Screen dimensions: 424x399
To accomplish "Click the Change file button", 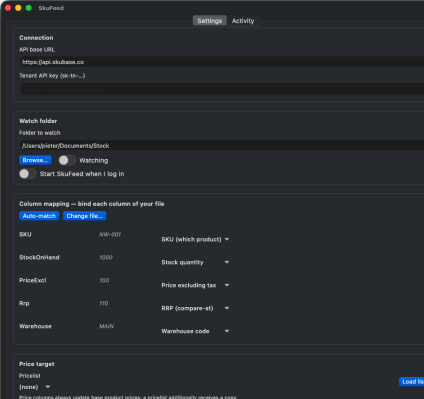I will pos(84,216).
